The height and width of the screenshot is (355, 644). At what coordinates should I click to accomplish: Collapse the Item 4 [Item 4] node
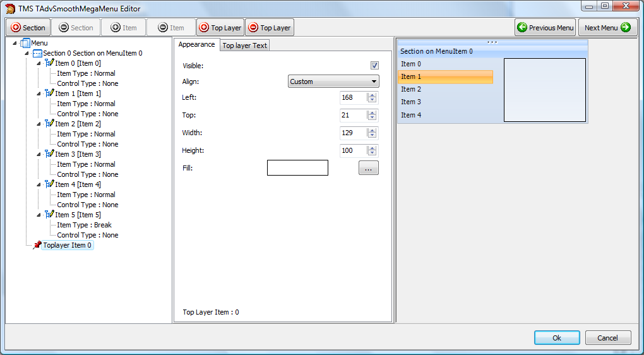click(x=39, y=184)
